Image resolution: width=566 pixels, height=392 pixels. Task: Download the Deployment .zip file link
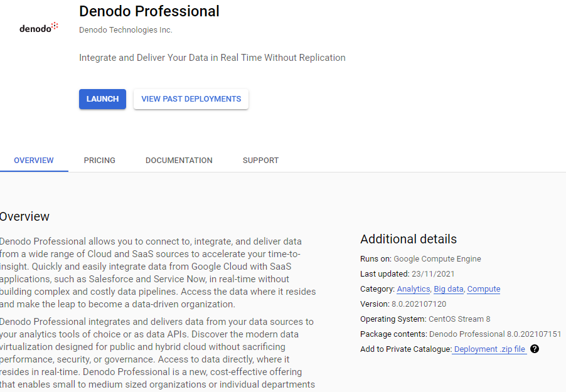pos(489,349)
